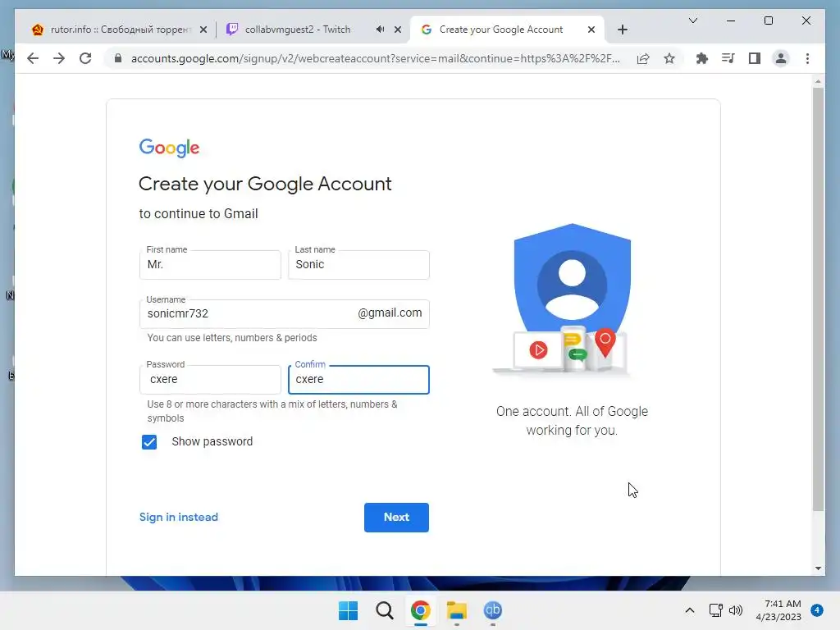Click the padlock site info icon
840x630 pixels.
pyautogui.click(x=118, y=58)
